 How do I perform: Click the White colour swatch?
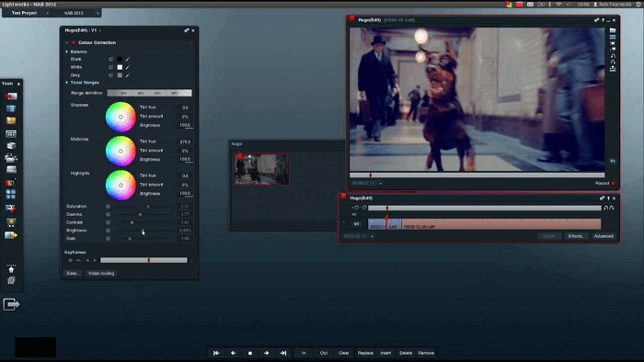tap(120, 67)
